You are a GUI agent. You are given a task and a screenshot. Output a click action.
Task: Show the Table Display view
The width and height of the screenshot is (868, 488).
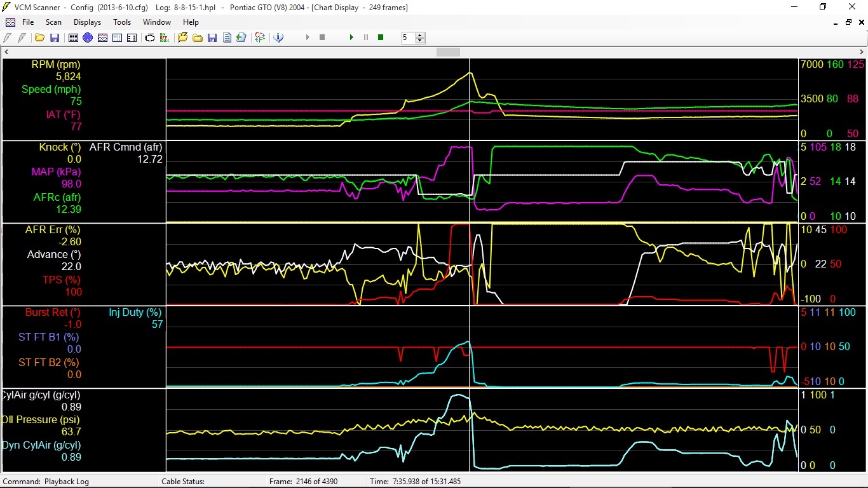click(x=73, y=37)
